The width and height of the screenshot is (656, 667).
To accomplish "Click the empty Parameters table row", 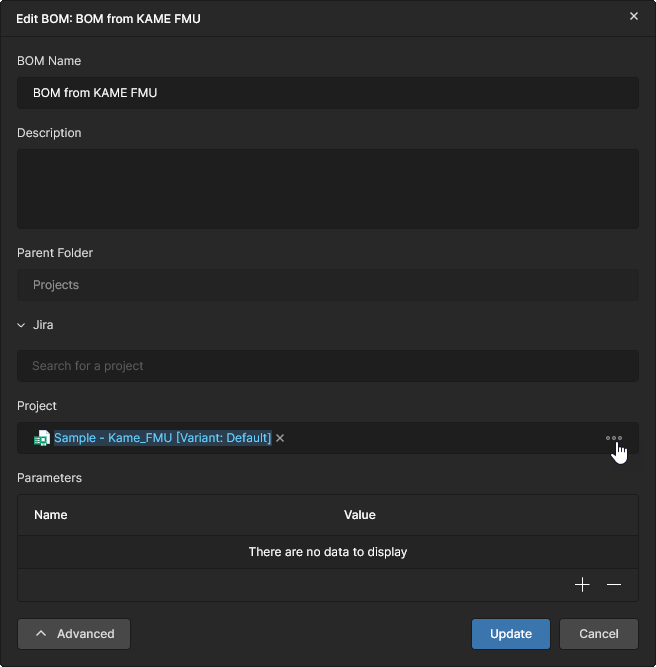I will click(x=327, y=552).
